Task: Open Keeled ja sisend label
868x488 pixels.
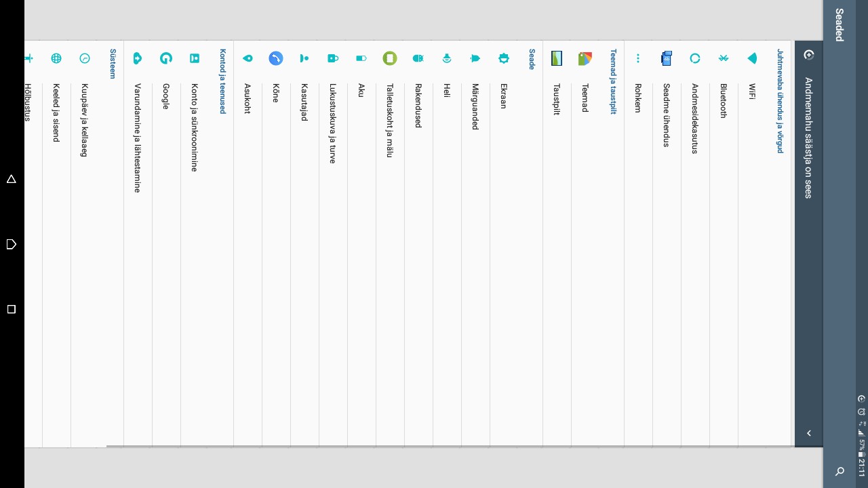Action: 56,113
